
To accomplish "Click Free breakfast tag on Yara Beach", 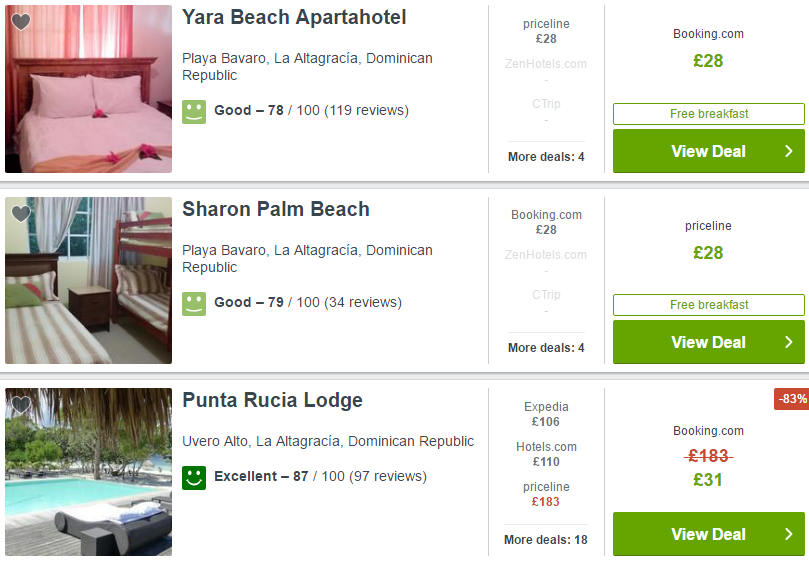I will point(708,114).
